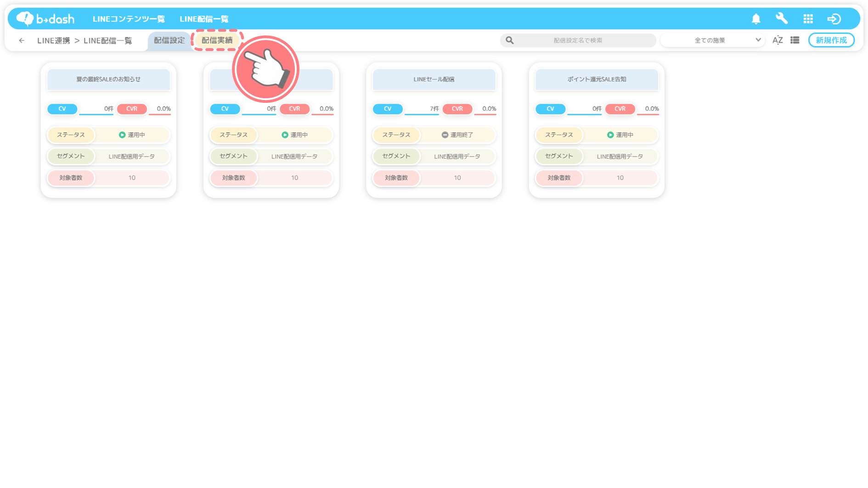868x488 pixels.
Task: Click the b→dash logo
Action: (45, 19)
